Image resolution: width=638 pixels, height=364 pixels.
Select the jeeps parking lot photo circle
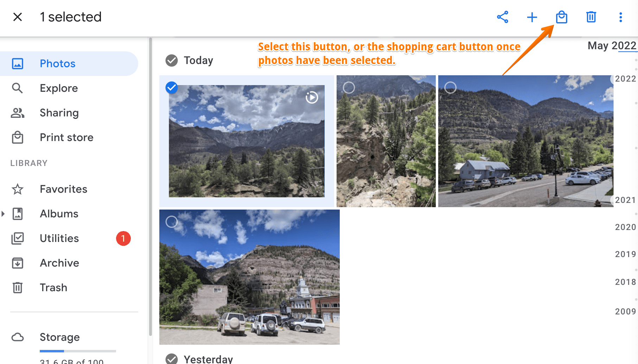172,222
